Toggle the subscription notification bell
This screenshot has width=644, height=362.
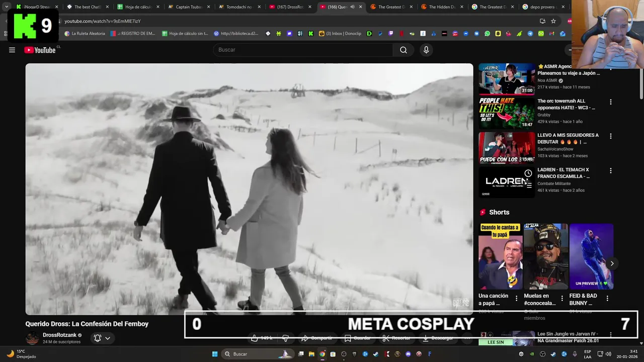98,338
